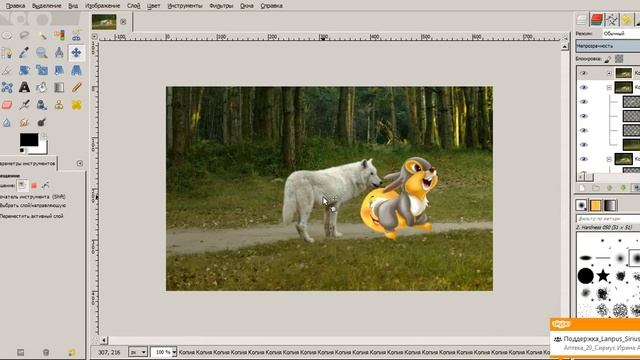Select the Perspective tool
This screenshot has height=360, width=640.
pos(76,71)
